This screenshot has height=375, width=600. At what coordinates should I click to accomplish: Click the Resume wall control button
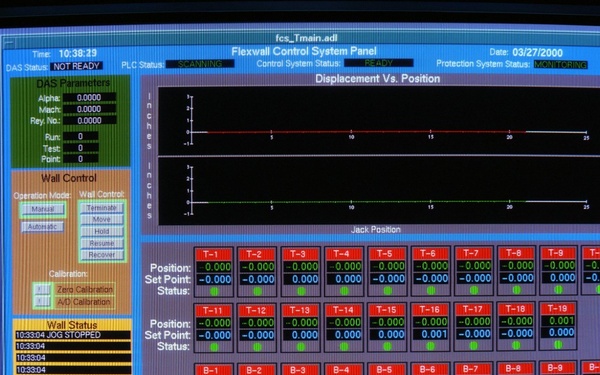(x=102, y=243)
